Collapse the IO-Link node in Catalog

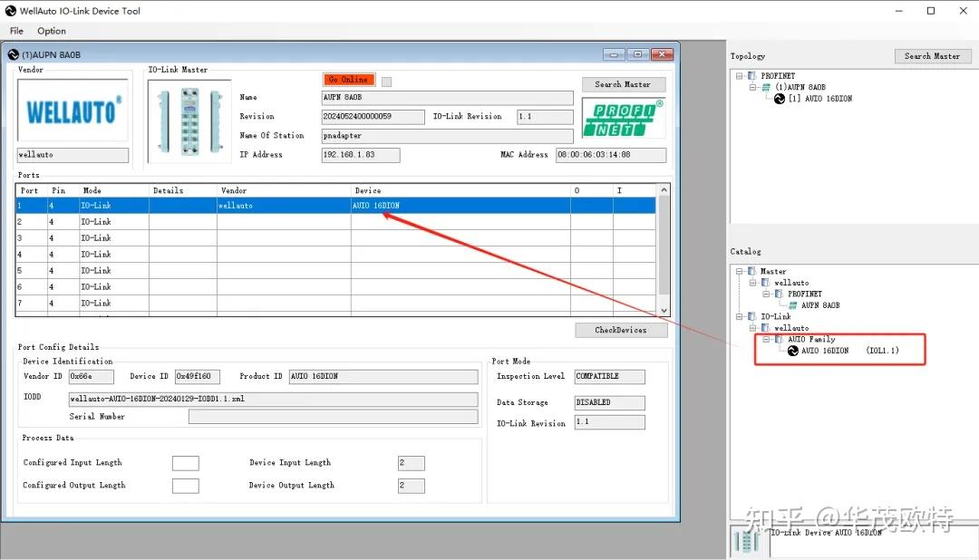(x=740, y=316)
